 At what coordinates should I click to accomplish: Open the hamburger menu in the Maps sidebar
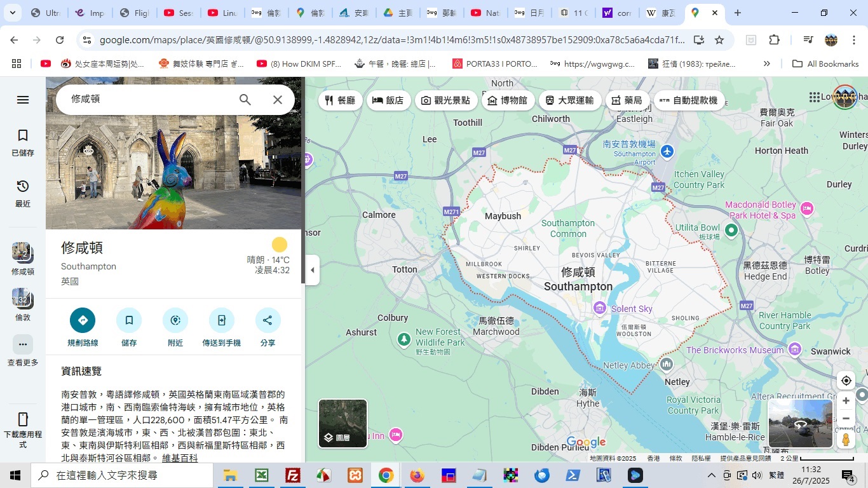(23, 100)
